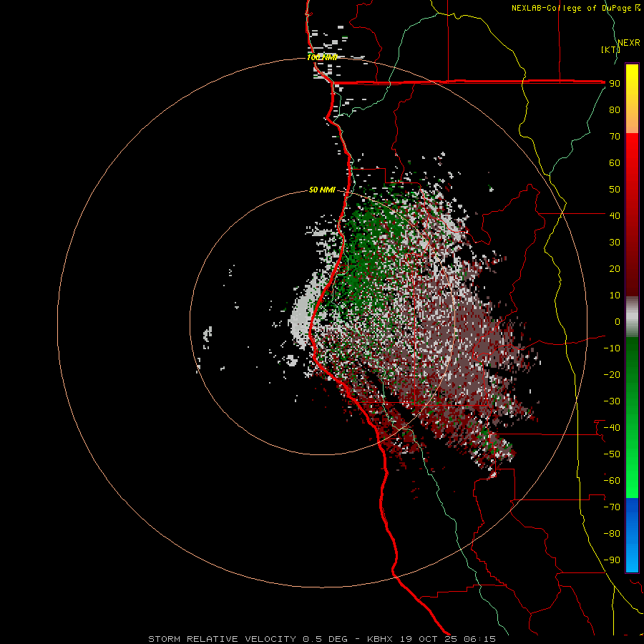The image size is (644, 644).
Task: Click the NEXLAB-College of DuPage credit text
Action: click(x=571, y=8)
